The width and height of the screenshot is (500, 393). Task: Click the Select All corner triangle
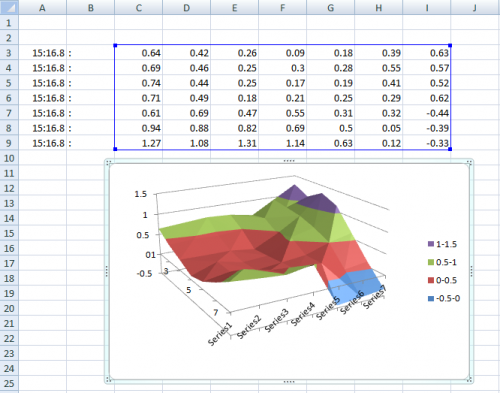(9, 7)
